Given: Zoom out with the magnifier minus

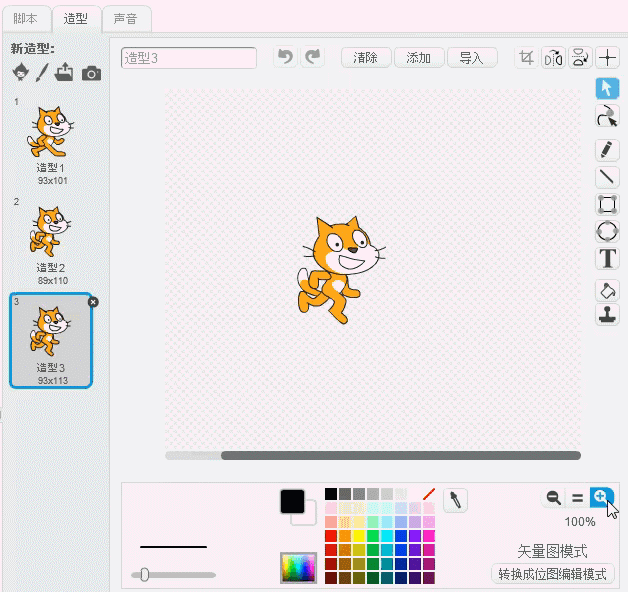Looking at the screenshot, I should [x=554, y=497].
